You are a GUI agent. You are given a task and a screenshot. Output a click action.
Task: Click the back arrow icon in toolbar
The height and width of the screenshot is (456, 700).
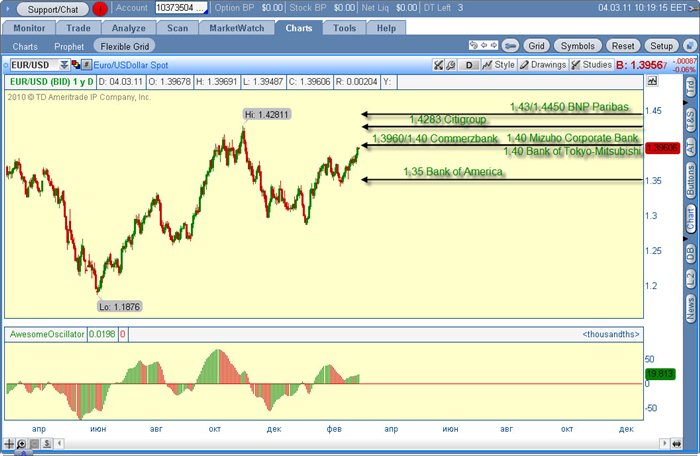pos(483,45)
